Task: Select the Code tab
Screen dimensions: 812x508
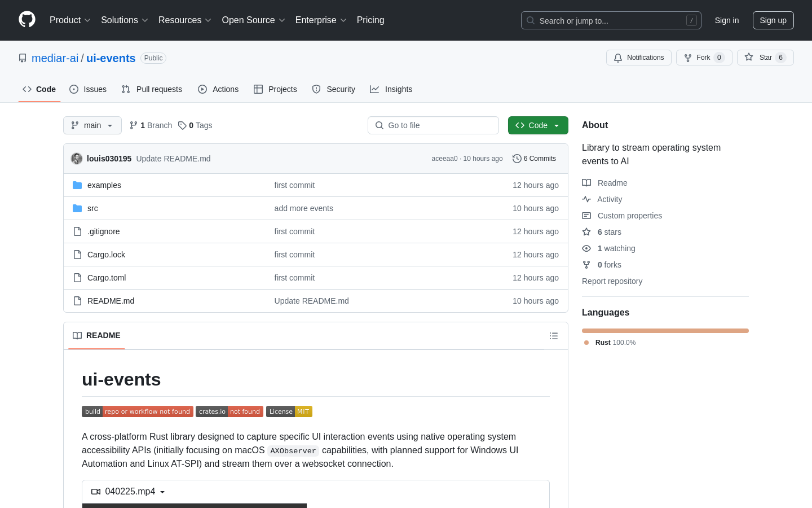Action: coord(39,89)
